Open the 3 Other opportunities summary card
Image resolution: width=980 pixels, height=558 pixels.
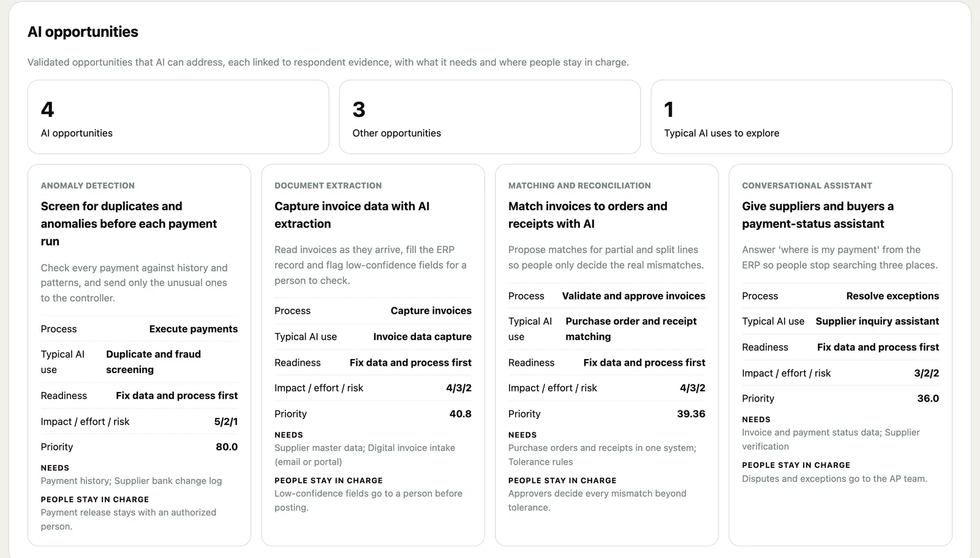click(x=490, y=117)
